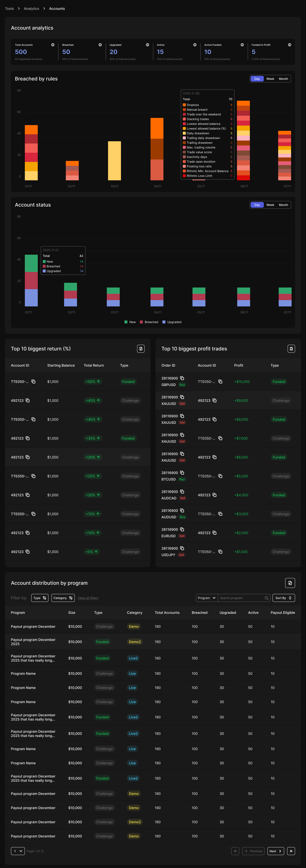The height and width of the screenshot is (868, 306).
Task: Click the yellow bar for 03/11
Action: coord(115,161)
